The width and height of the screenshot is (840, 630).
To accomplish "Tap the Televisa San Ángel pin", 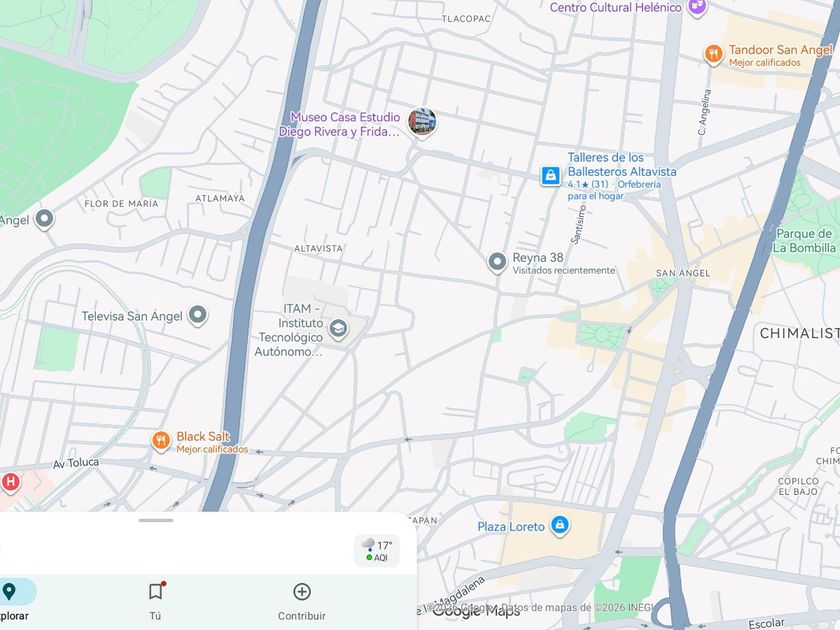I will (x=198, y=316).
